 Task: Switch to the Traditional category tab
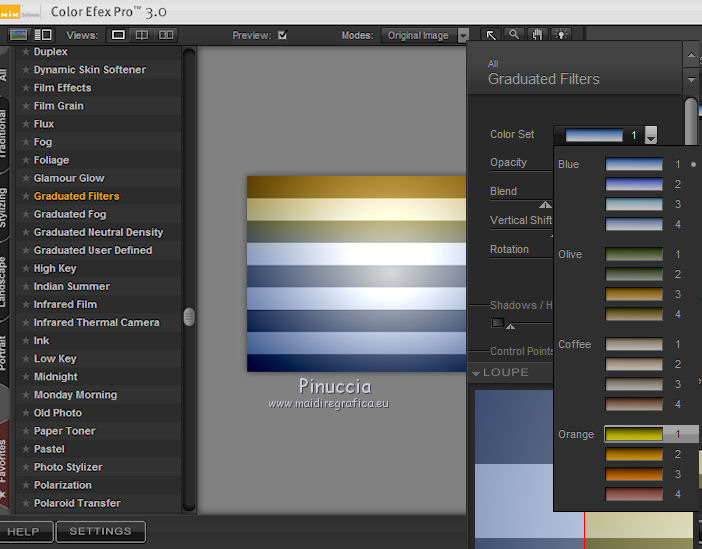(4, 134)
